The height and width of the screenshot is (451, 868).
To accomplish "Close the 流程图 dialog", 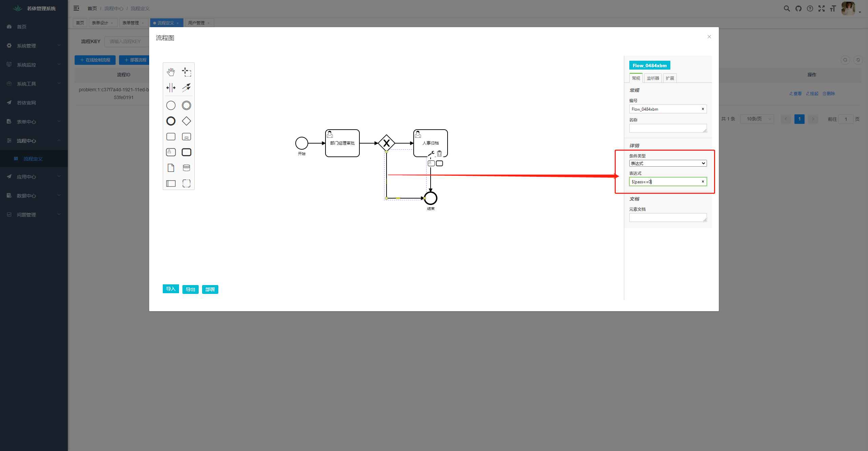I will (x=709, y=37).
